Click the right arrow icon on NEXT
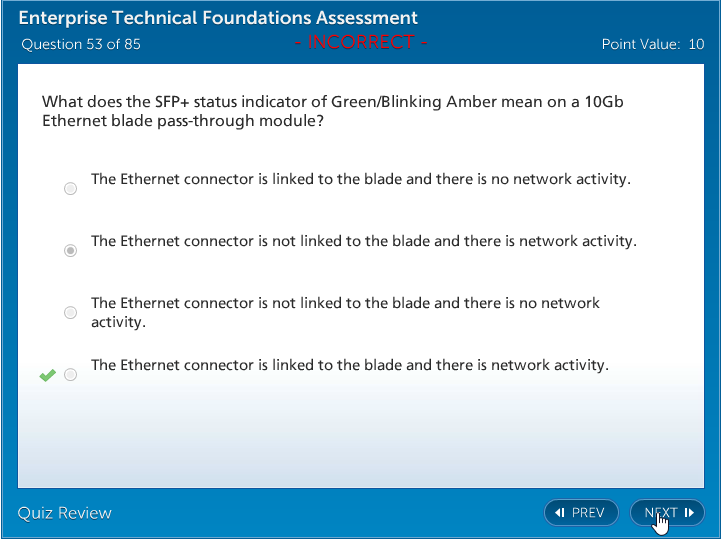This screenshot has height=541, width=722. point(689,513)
